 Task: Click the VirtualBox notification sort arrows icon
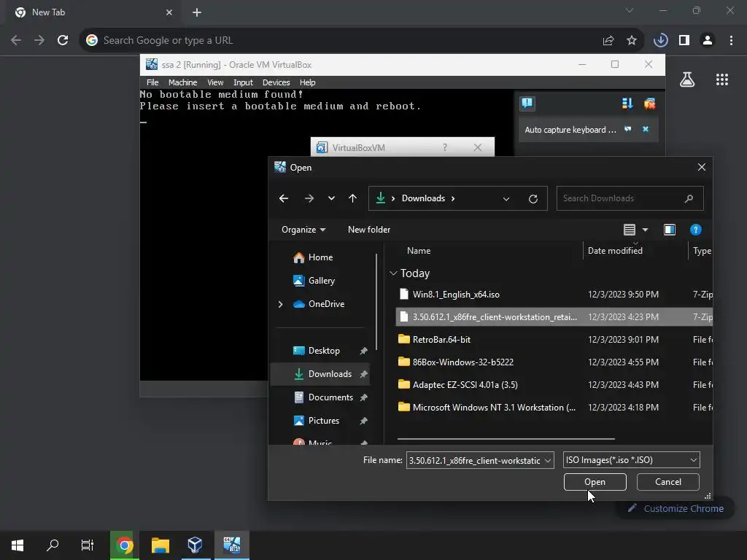pos(627,104)
